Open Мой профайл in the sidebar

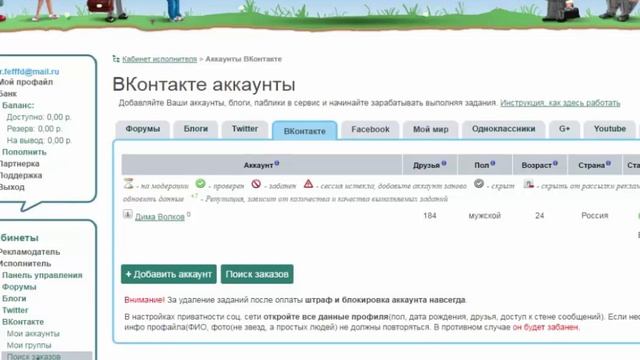click(26, 82)
